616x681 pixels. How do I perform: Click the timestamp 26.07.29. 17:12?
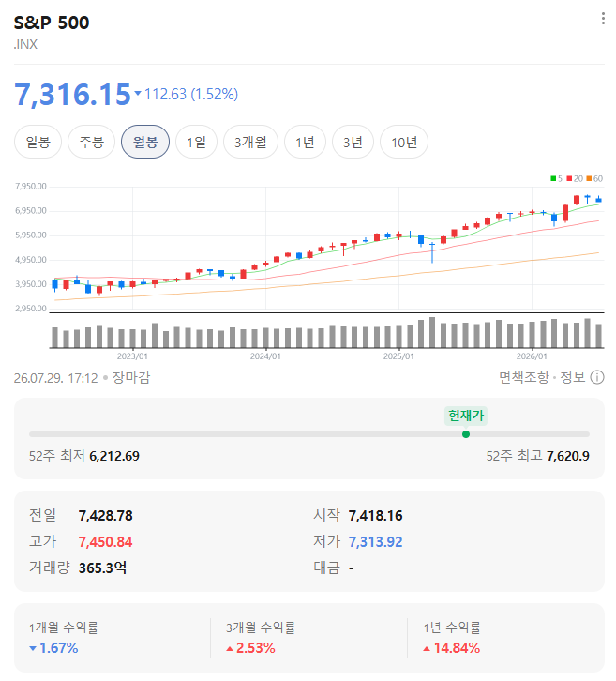56,378
